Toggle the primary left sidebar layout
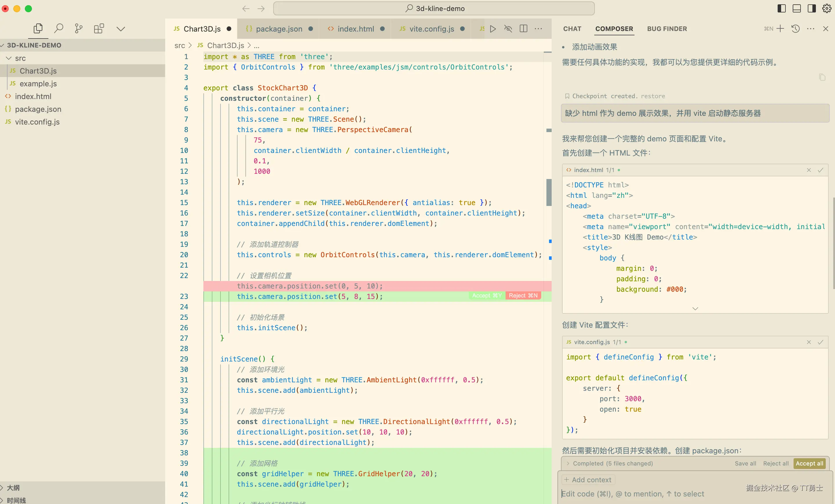The height and width of the screenshot is (504, 835). tap(781, 8)
